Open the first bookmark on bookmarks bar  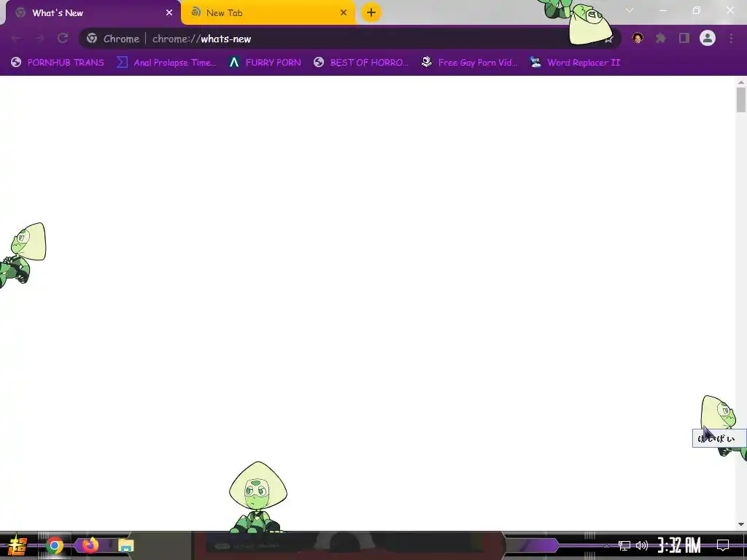(x=57, y=63)
